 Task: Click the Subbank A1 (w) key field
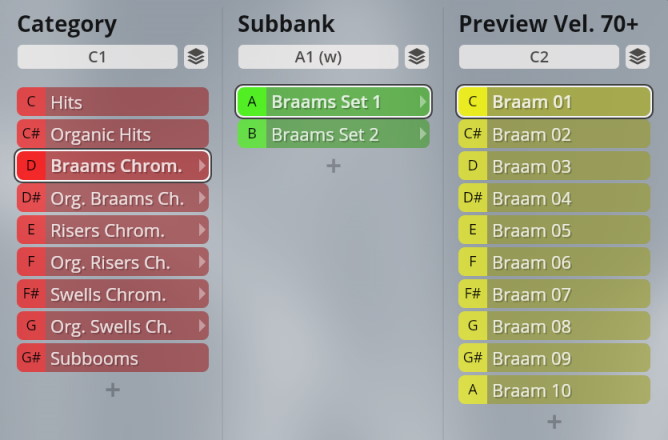tap(318, 57)
